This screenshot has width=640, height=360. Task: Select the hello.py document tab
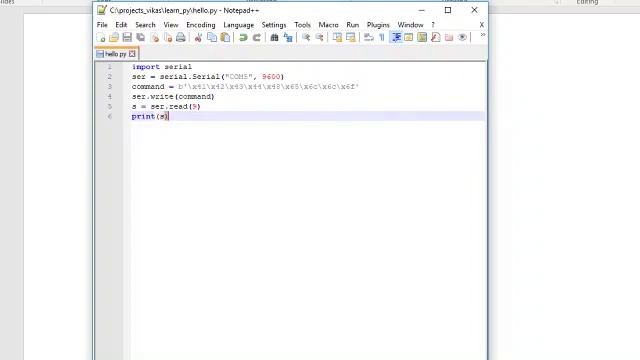[x=117, y=54]
